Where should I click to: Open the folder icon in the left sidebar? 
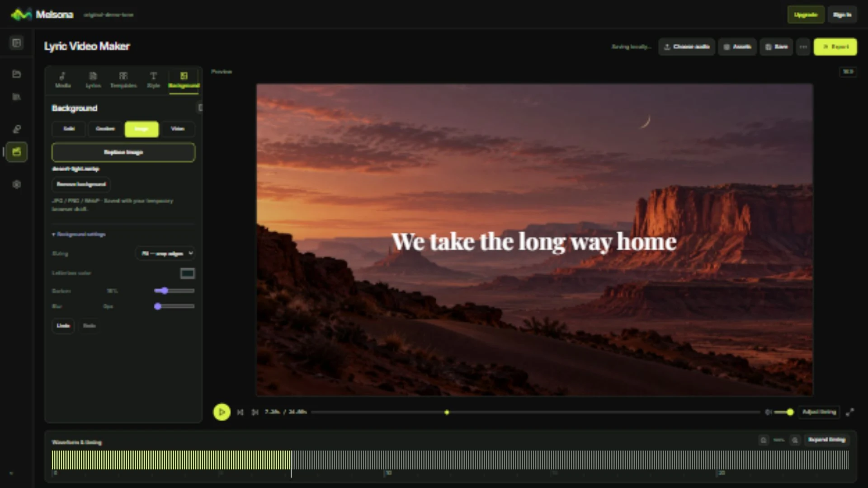[17, 74]
